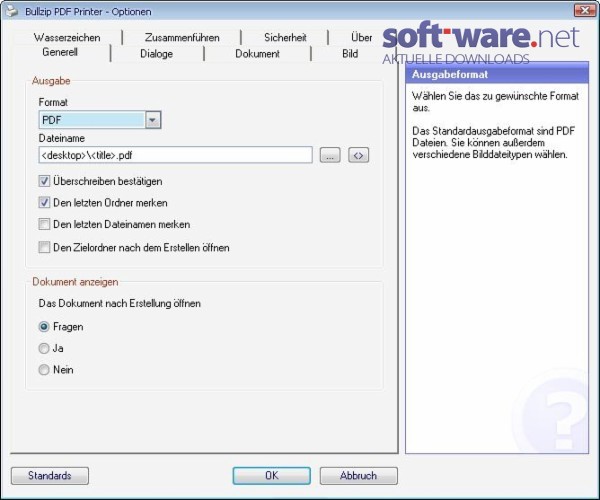Open the Format PDF dropdown arrow
Viewport: 600px width, 500px height.
coord(153,120)
